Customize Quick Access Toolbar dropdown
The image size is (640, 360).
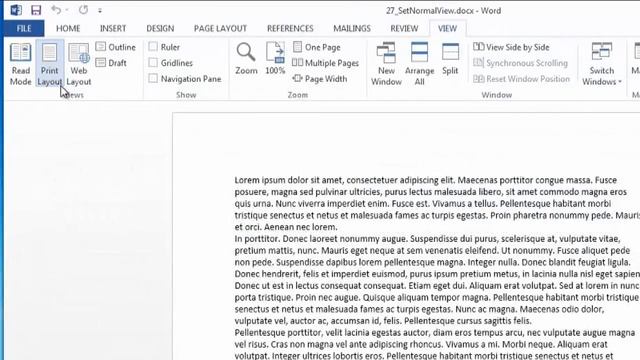(x=100, y=11)
